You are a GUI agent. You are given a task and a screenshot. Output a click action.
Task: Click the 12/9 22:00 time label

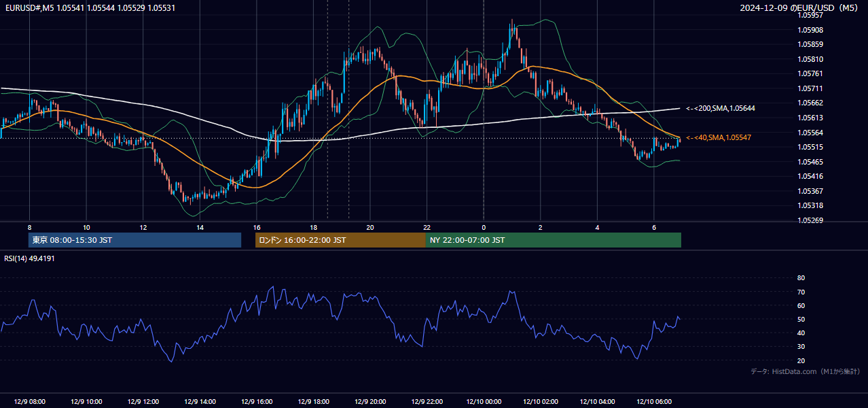point(427,402)
